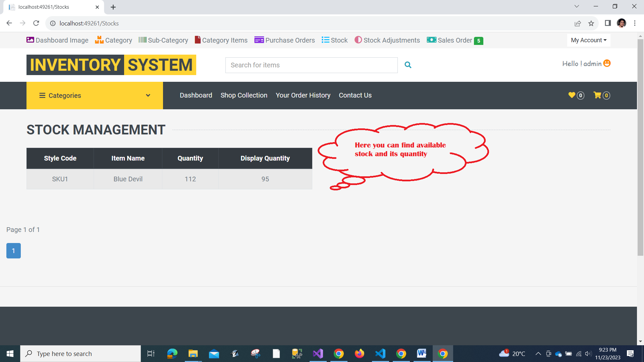Click the page vertical scrollbar
Image resolution: width=644 pixels, height=362 pixels.
coord(640,147)
